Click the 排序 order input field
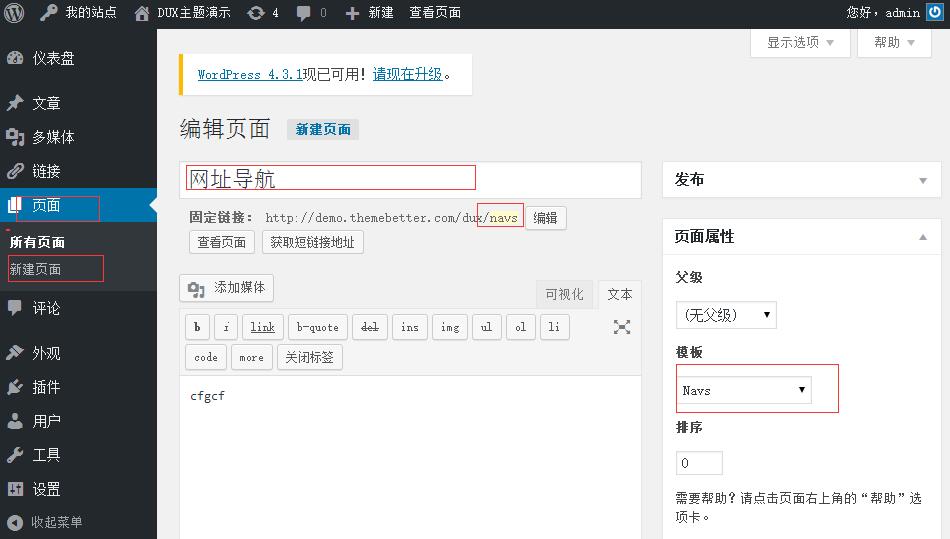This screenshot has width=950, height=539. pos(699,463)
